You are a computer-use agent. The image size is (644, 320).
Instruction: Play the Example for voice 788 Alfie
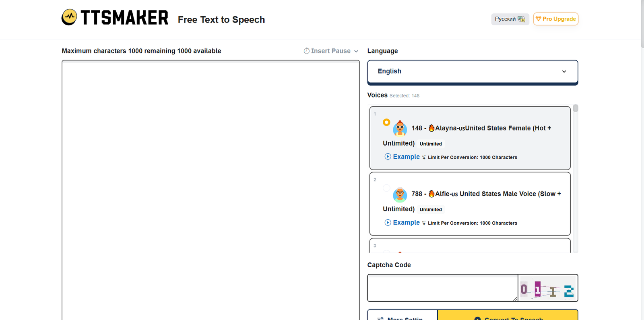(x=402, y=223)
